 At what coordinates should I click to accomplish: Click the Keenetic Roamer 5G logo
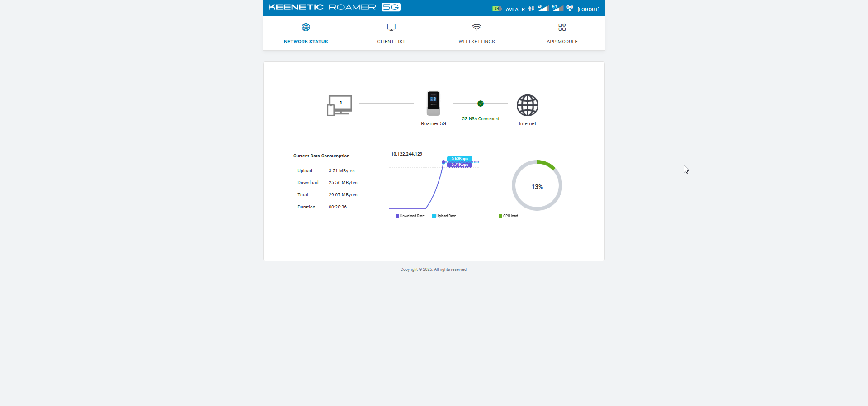click(334, 7)
